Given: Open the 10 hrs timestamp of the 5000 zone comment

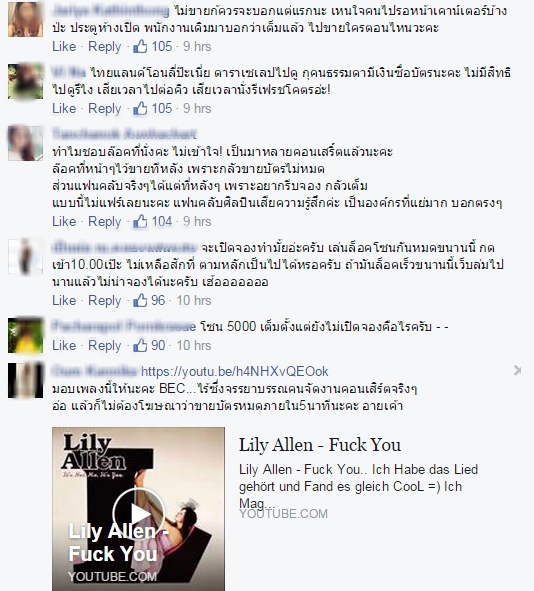Looking at the screenshot, I should [x=194, y=345].
